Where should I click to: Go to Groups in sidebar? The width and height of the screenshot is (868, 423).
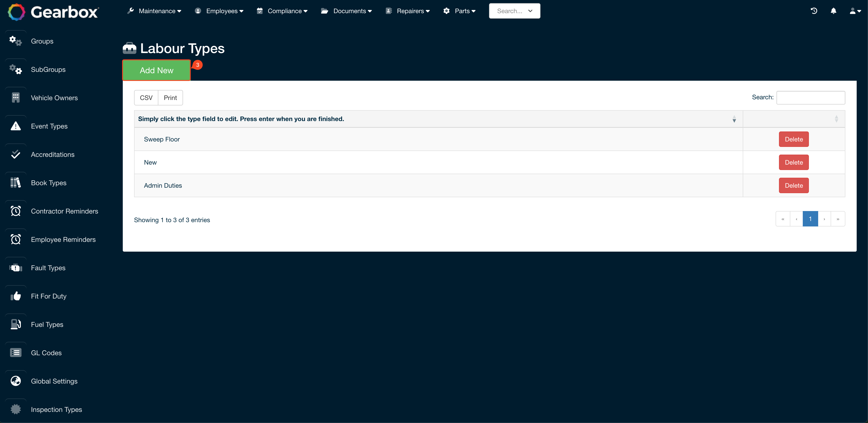tap(42, 41)
